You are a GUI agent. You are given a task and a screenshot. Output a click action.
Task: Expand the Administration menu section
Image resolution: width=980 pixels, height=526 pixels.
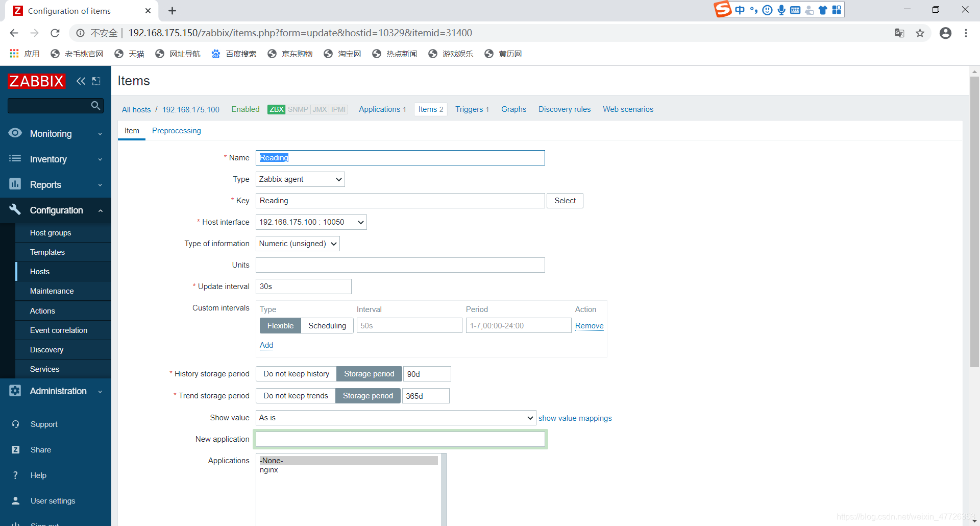point(56,391)
